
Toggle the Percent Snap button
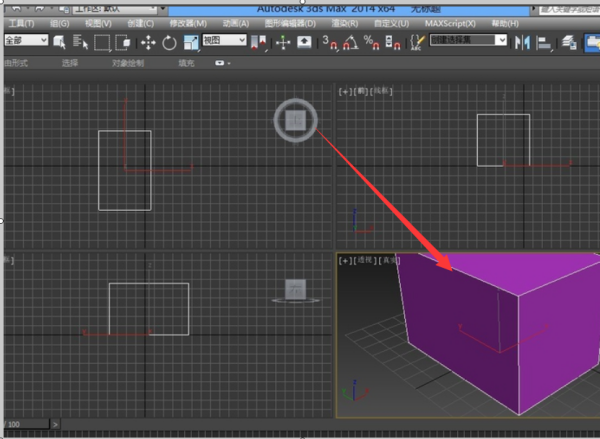coord(372,42)
